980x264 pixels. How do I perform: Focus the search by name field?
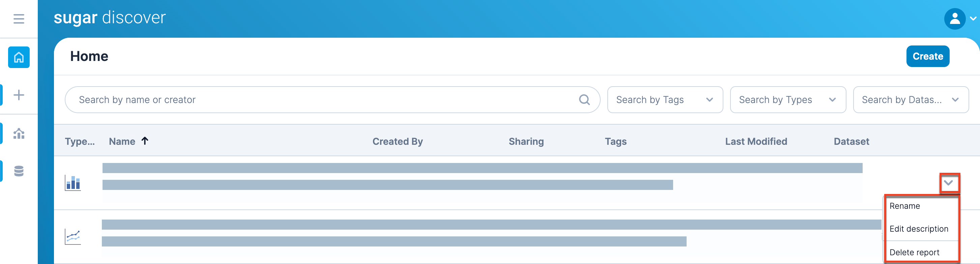tap(323, 100)
